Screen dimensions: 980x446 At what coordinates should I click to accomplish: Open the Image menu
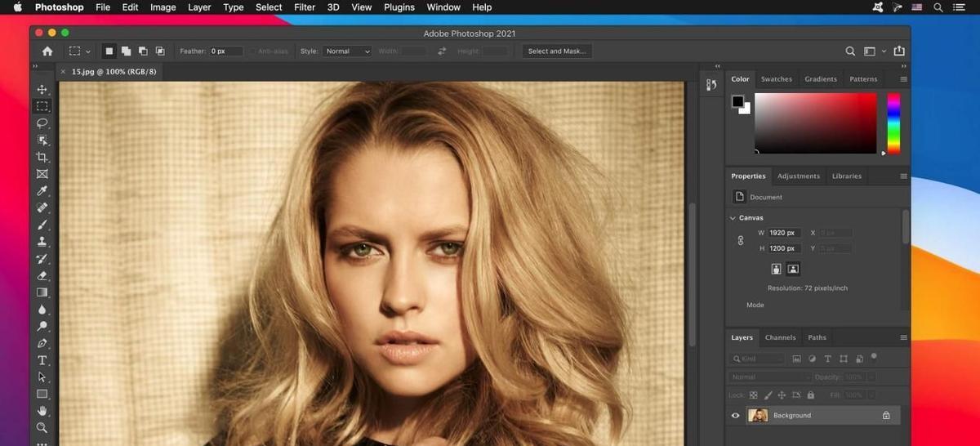pyautogui.click(x=163, y=7)
